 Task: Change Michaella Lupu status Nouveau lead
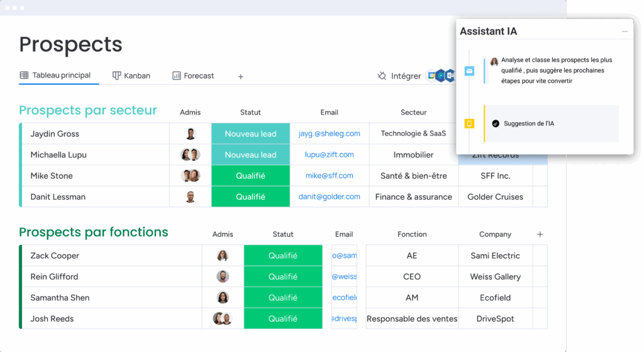point(250,155)
